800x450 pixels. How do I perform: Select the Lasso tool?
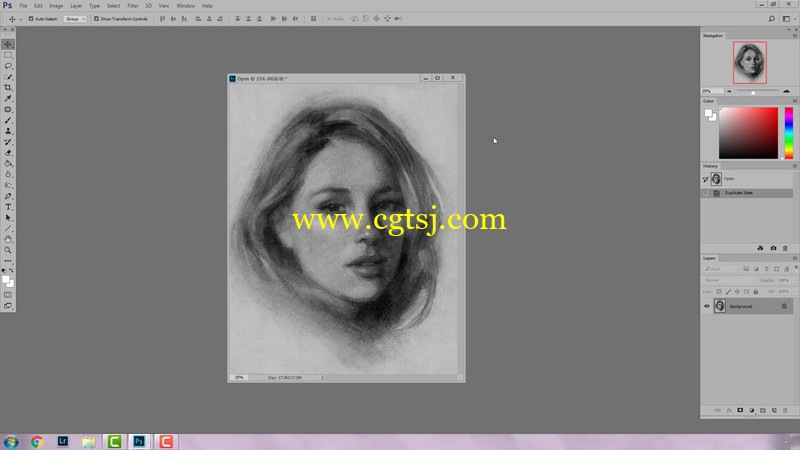click(x=8, y=66)
